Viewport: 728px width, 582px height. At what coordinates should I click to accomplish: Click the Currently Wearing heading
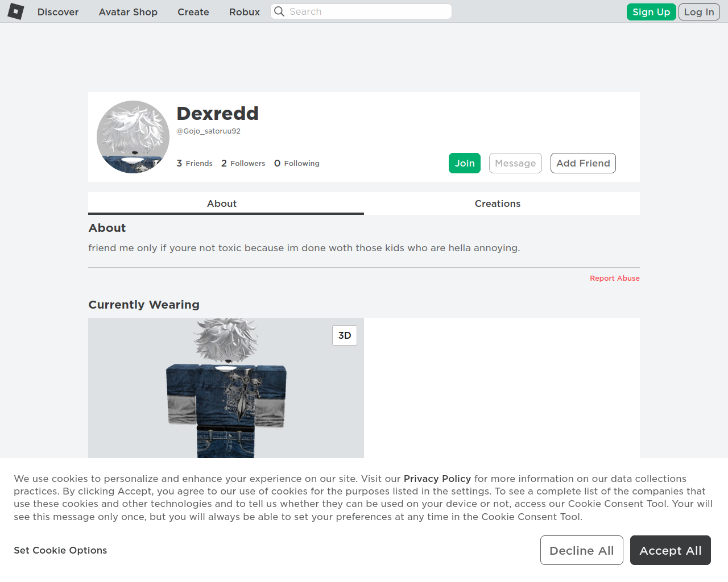144,305
